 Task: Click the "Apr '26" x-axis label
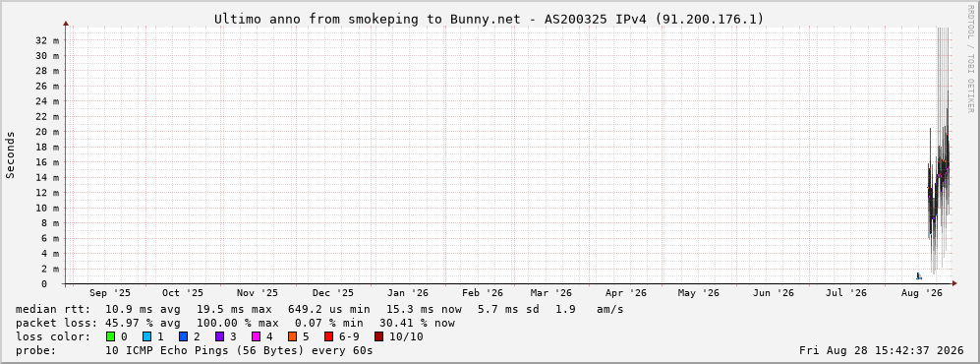pyautogui.click(x=626, y=293)
